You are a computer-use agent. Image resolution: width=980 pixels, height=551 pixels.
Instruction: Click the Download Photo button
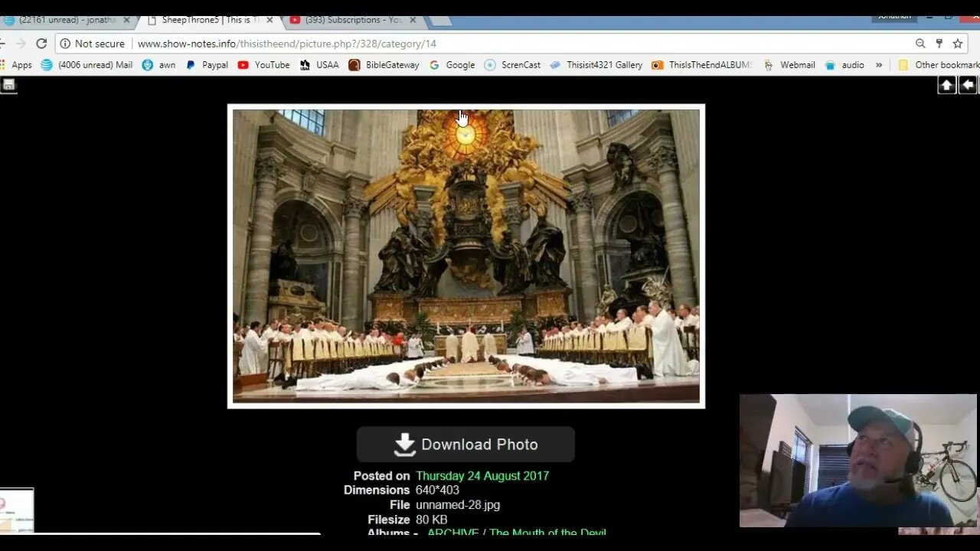point(465,445)
